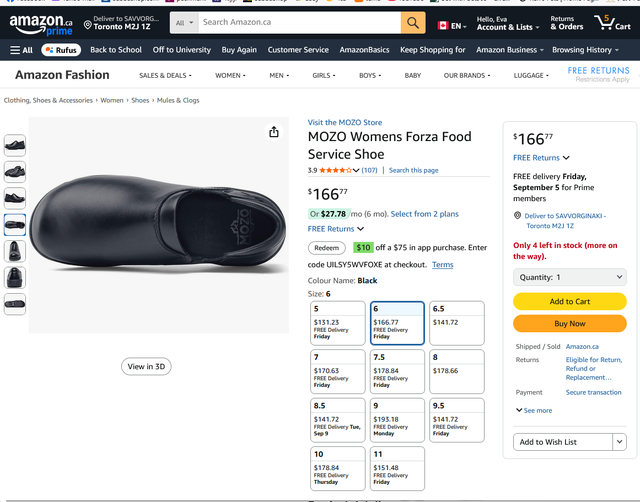Open the search category All dropdown
Image resolution: width=640 pixels, height=502 pixels.
tap(184, 23)
